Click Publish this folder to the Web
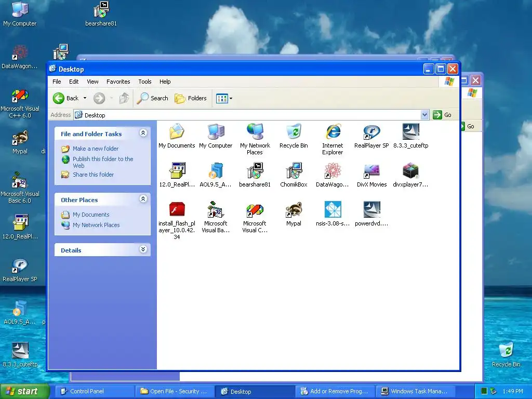532x399 pixels. (103, 162)
